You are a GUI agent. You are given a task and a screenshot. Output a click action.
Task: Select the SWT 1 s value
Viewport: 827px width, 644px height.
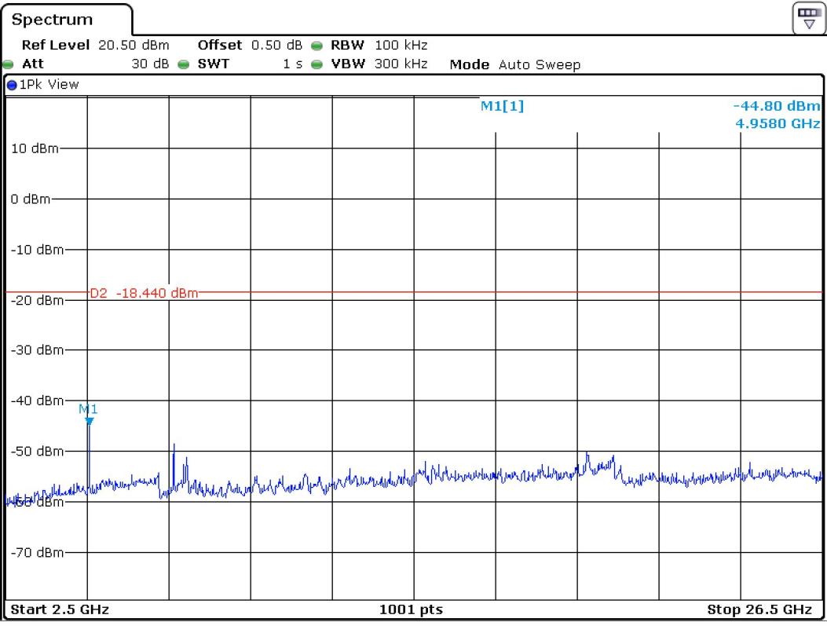click(293, 64)
